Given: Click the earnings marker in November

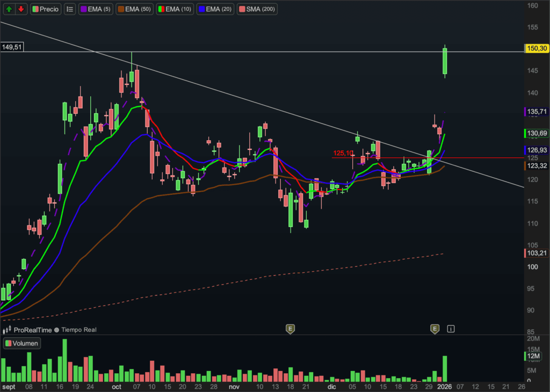Looking at the screenshot, I should pyautogui.click(x=290, y=329).
